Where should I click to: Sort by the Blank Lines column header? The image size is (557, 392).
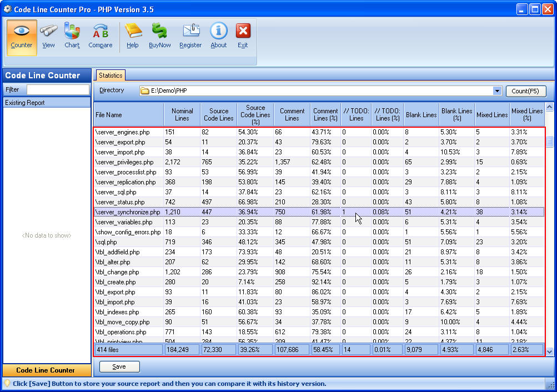point(421,115)
